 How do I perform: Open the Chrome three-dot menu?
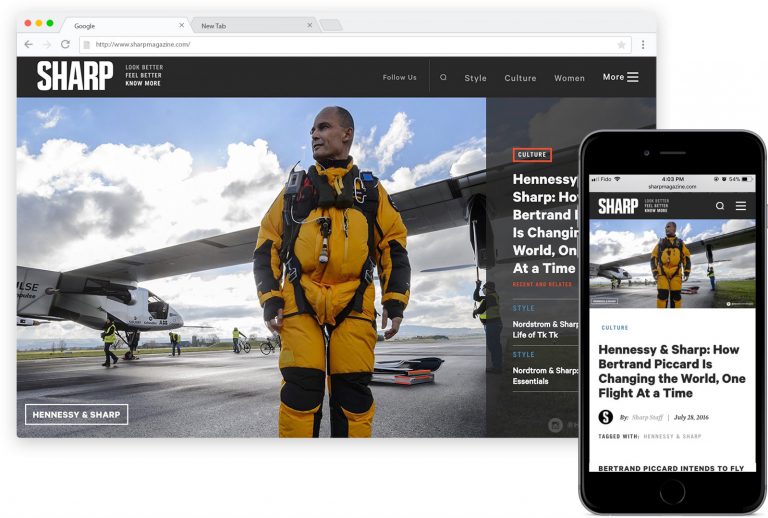643,45
